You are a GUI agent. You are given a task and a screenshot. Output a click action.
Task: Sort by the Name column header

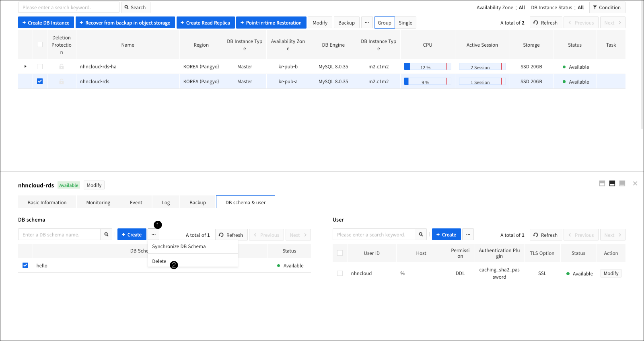click(128, 45)
